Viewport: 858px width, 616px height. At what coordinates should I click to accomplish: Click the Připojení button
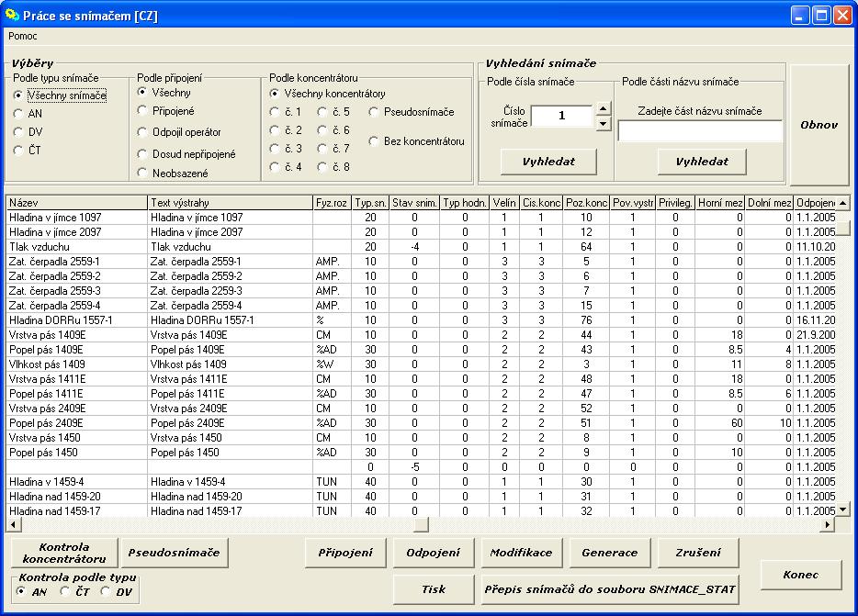pyautogui.click(x=345, y=553)
